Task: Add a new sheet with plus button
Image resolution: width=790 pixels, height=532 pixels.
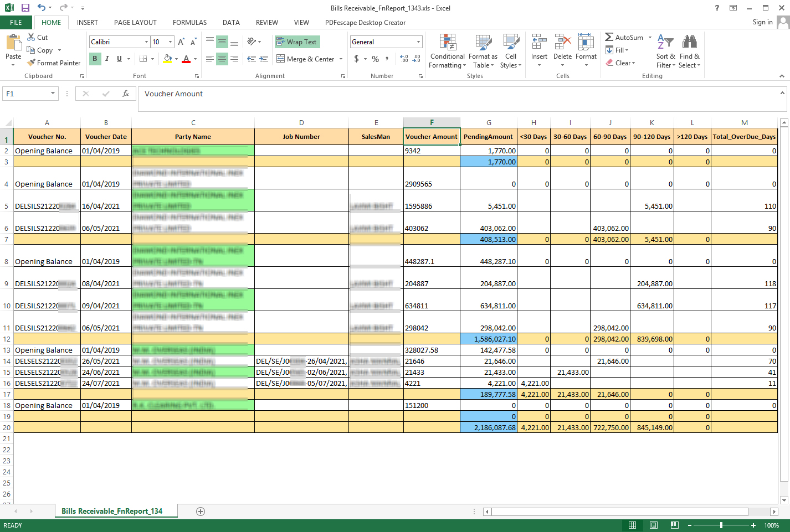Action: [201, 512]
